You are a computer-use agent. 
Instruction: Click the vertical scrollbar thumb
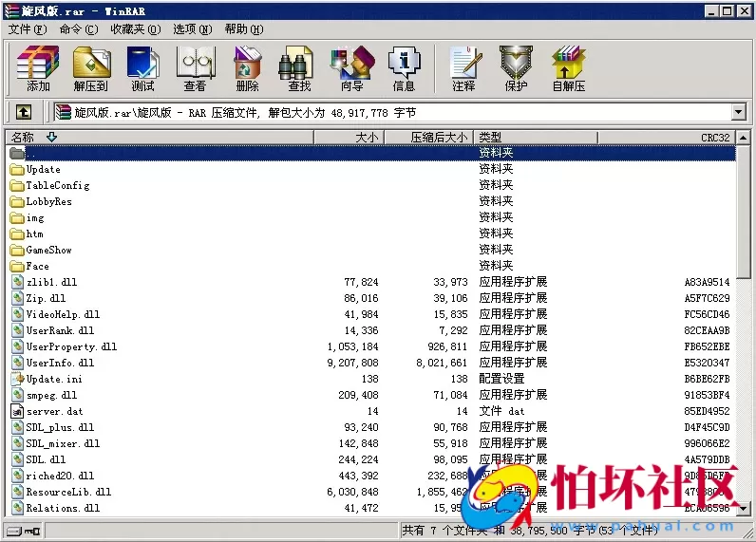[x=744, y=212]
